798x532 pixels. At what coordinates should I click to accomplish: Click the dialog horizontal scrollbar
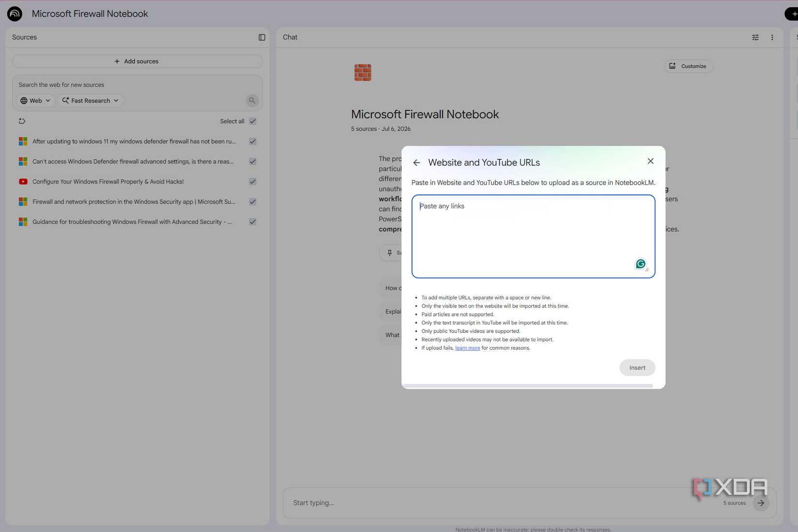pyautogui.click(x=528, y=386)
